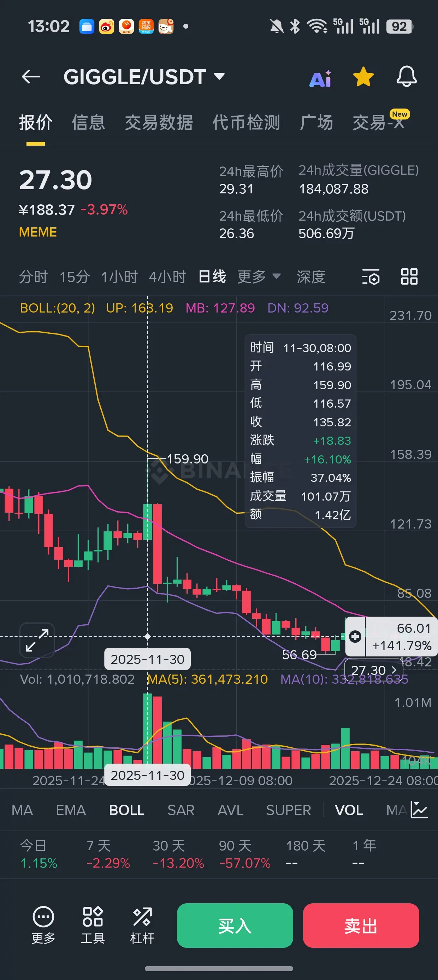Select the BOLL indicator

(126, 810)
